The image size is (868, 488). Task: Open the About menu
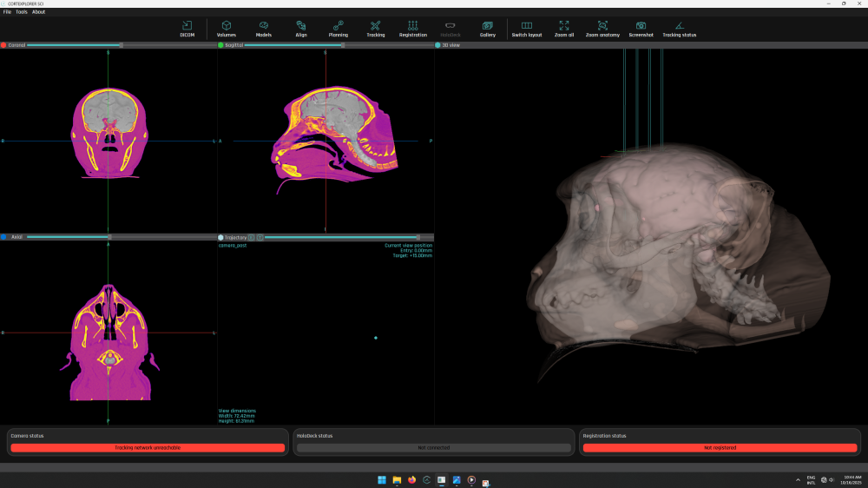39,12
